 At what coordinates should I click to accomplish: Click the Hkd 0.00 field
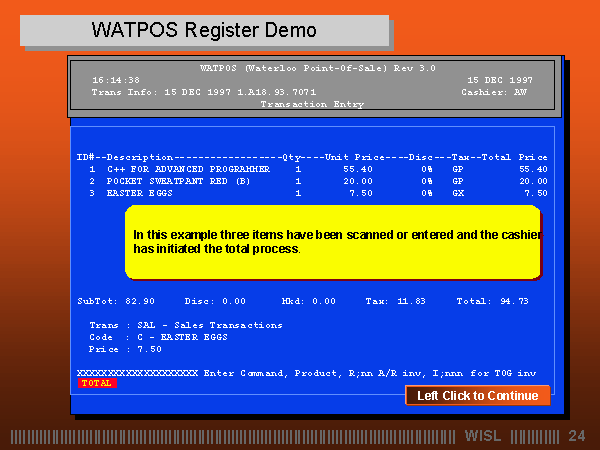click(x=310, y=300)
